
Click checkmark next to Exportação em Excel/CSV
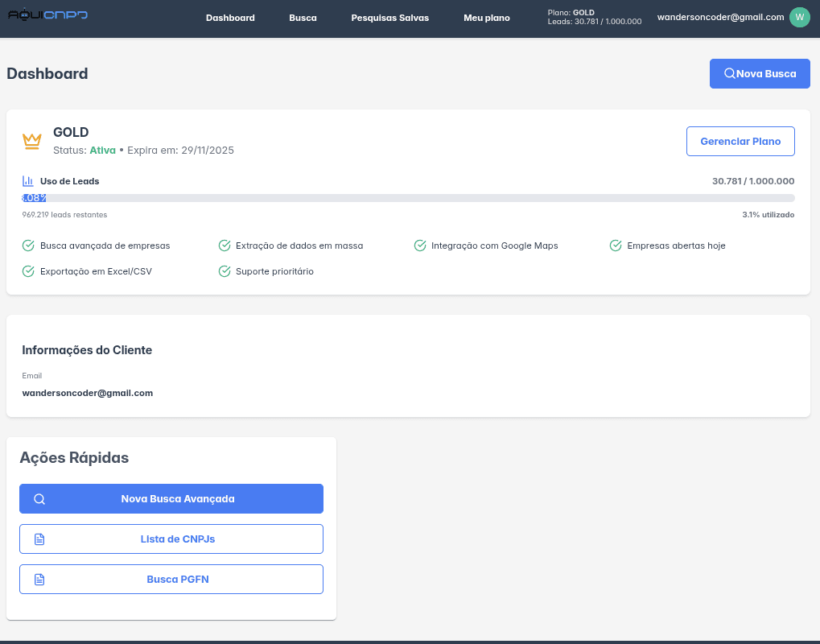click(x=28, y=271)
